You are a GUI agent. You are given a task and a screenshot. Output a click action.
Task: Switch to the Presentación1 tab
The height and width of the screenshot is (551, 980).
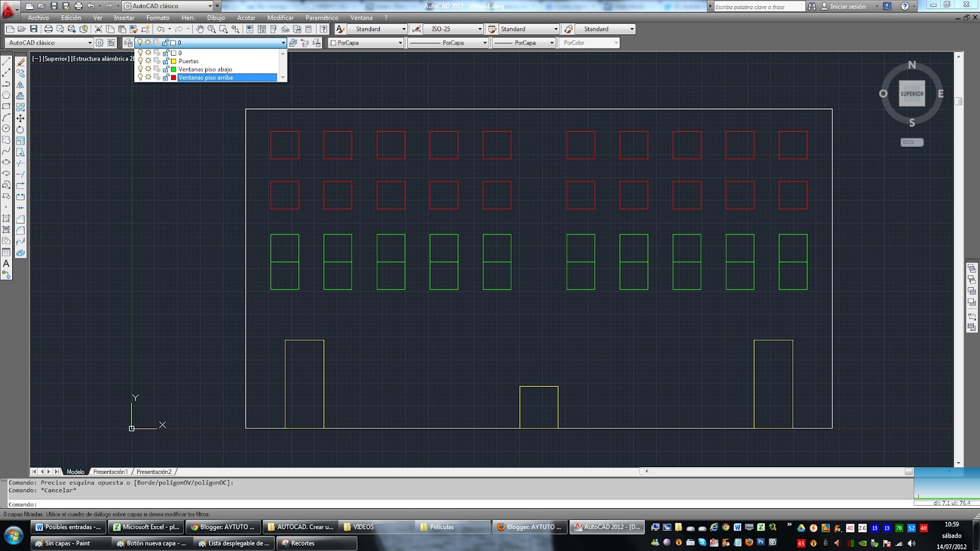click(x=110, y=472)
